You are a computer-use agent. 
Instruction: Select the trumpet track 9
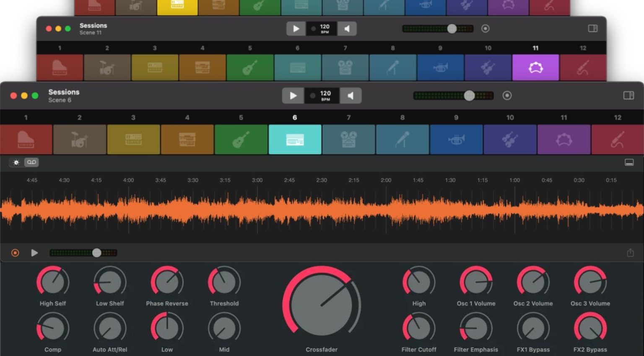(x=456, y=139)
